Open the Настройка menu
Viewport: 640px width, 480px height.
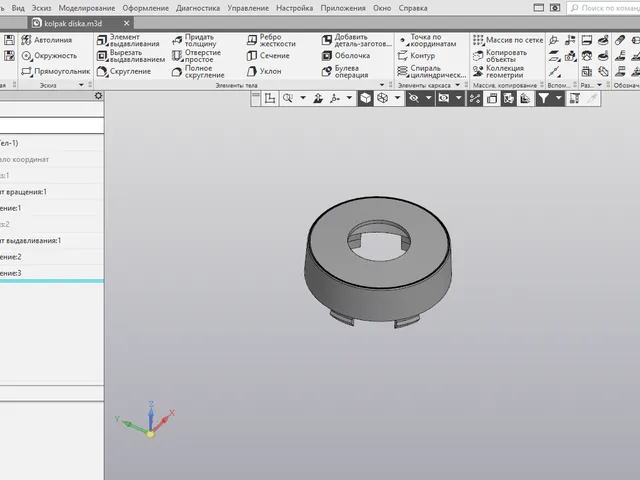(295, 8)
